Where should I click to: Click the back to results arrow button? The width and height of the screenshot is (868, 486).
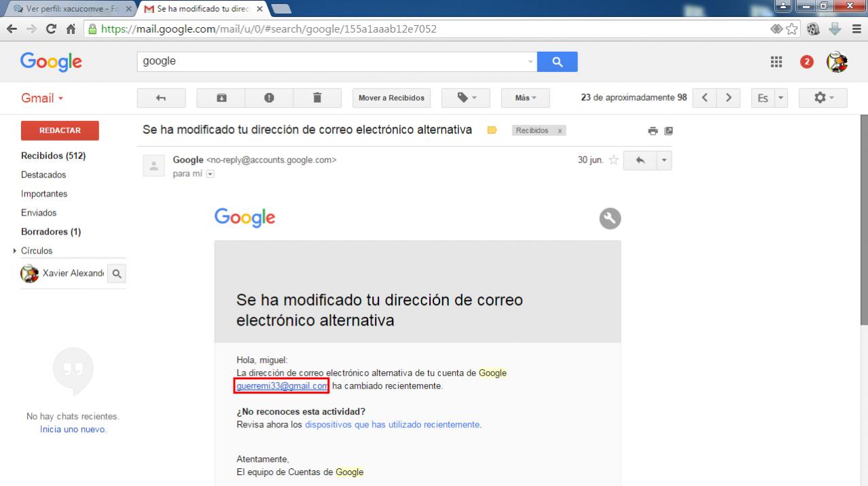point(161,98)
